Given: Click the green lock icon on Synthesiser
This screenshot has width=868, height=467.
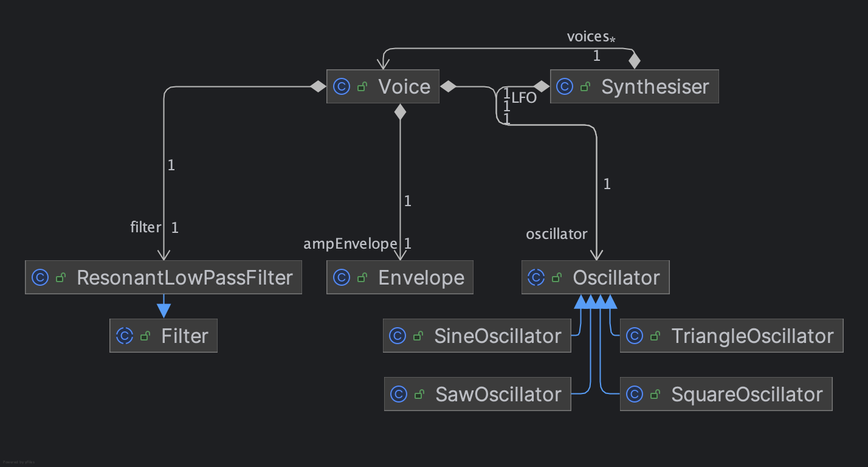Looking at the screenshot, I should [x=585, y=88].
